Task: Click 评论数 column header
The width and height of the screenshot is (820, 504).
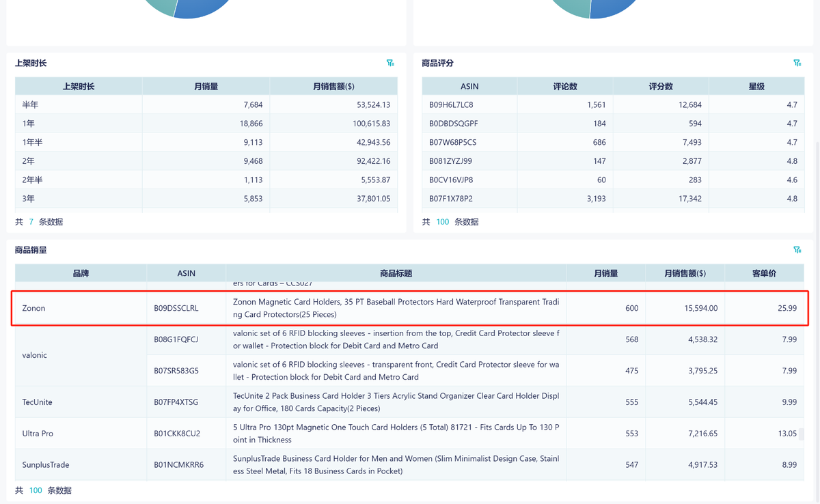Action: 565,86
